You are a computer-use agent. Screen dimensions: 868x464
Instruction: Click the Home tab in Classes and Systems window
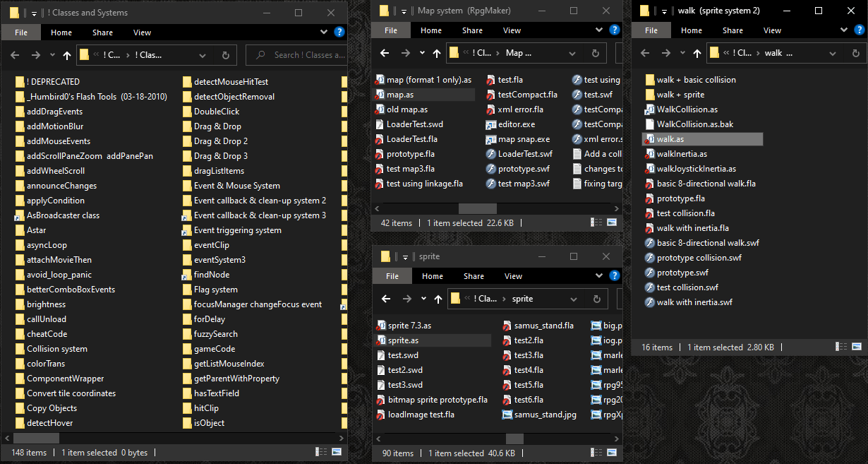[61, 32]
